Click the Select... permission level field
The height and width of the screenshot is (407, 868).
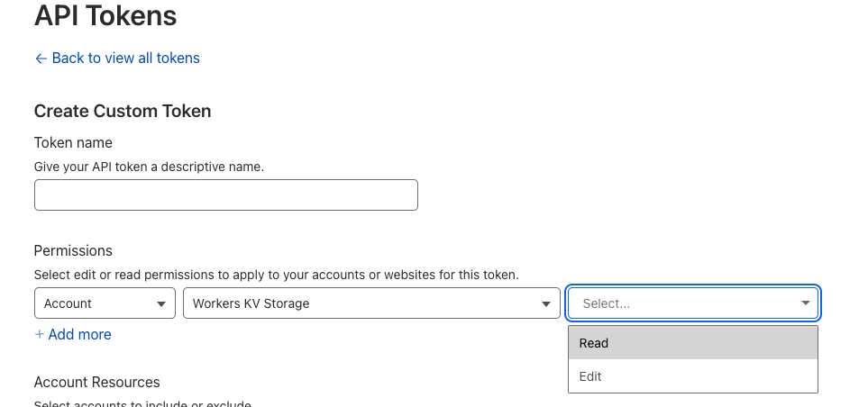[x=676, y=303]
